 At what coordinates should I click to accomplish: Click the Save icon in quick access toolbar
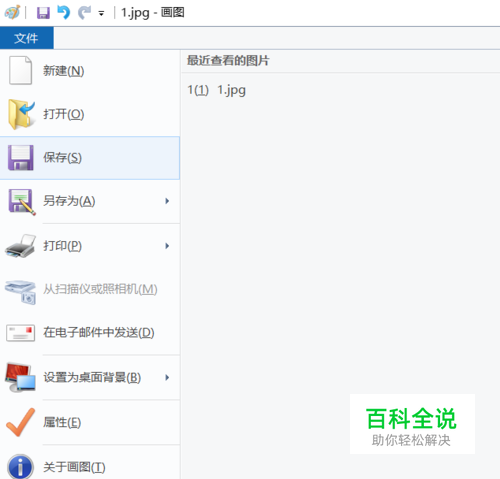click(43, 13)
